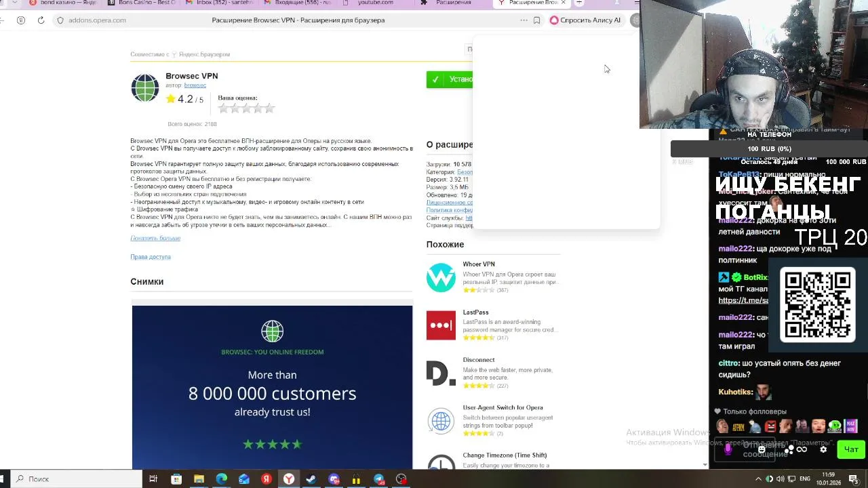Open the 'browsec' author link
The height and width of the screenshot is (488, 868).
coord(195,85)
